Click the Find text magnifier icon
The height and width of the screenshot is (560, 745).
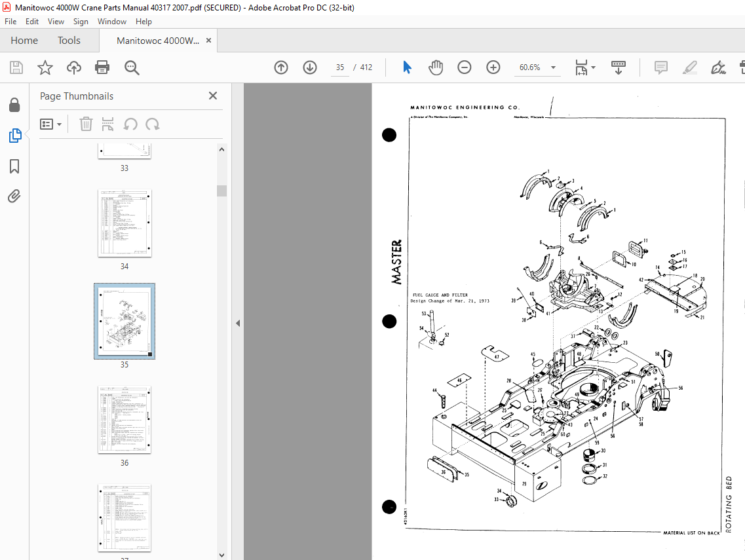pos(132,67)
